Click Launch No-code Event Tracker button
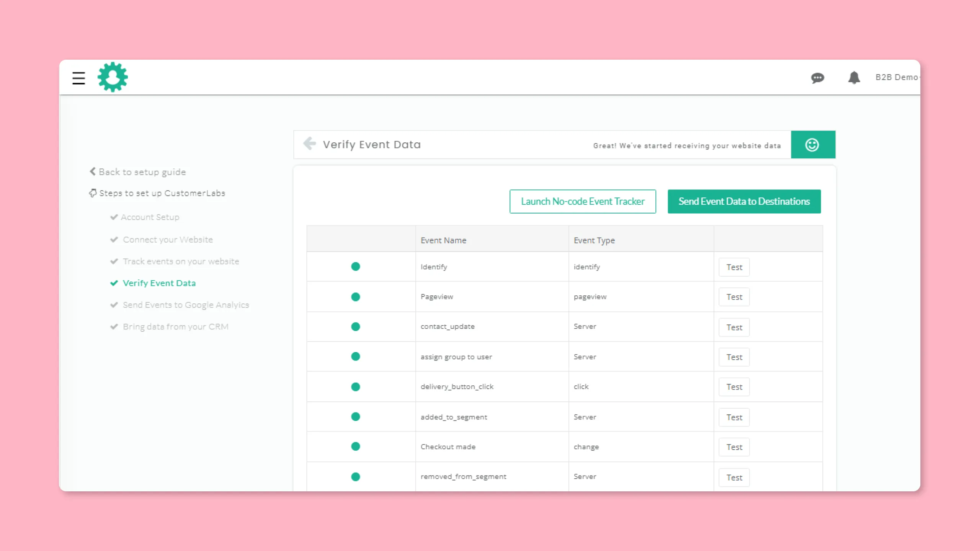Screen dimensions: 980x551 click(x=583, y=201)
